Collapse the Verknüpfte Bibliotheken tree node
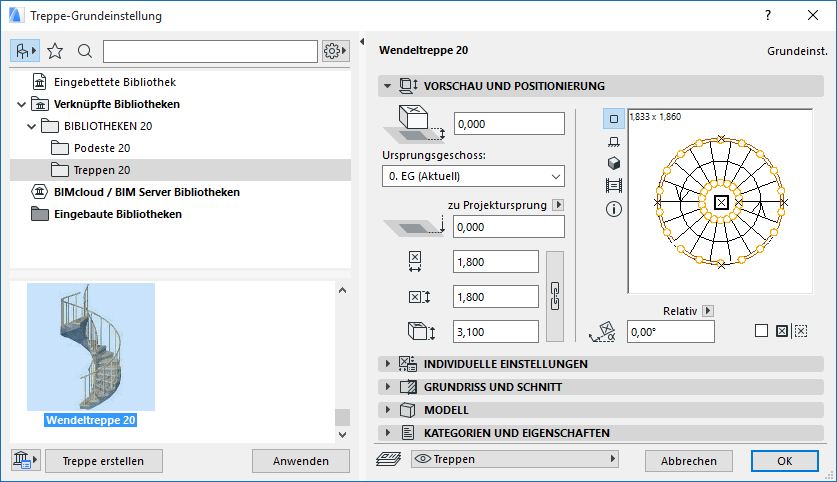This screenshot has width=837, height=482. click(x=22, y=104)
